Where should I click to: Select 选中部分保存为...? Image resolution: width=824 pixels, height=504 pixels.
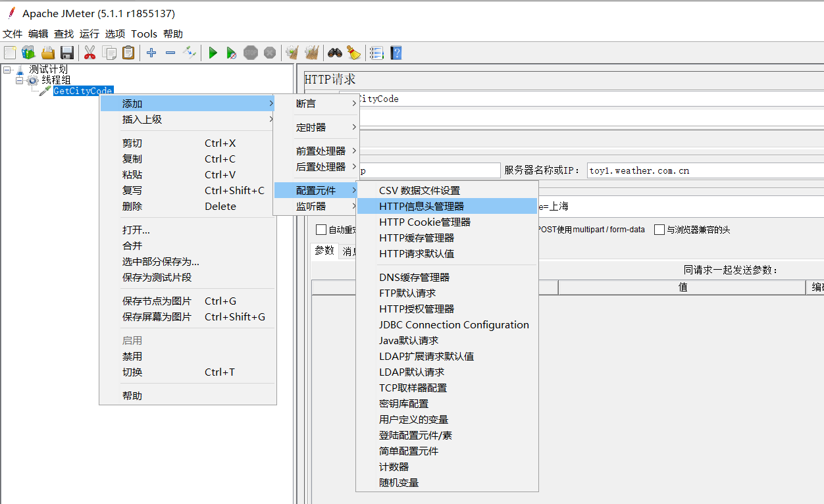pos(188,262)
